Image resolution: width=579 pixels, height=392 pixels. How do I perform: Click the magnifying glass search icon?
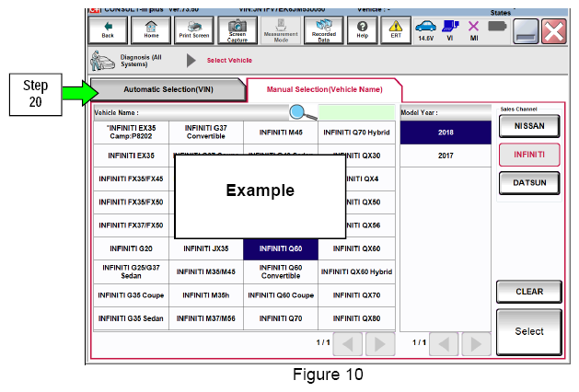pos(303,112)
